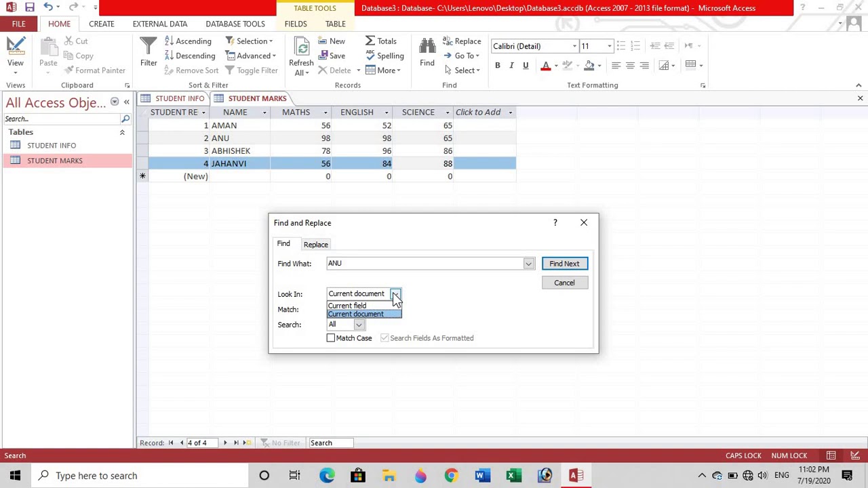
Task: Click the Select button in Find group
Action: [462, 70]
